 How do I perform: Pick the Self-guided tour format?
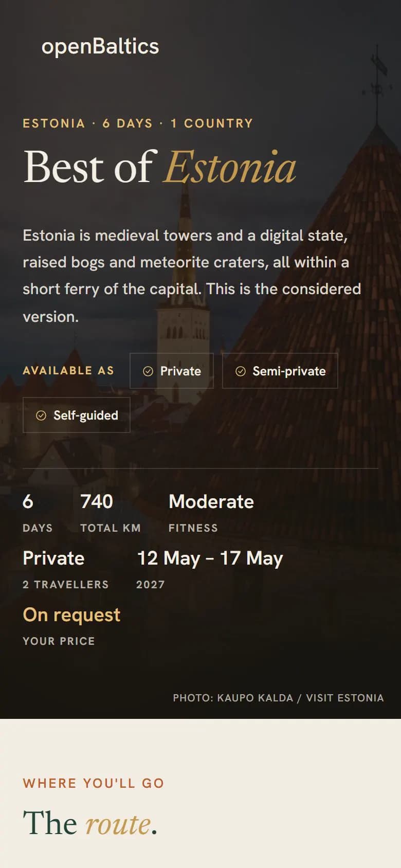[77, 415]
